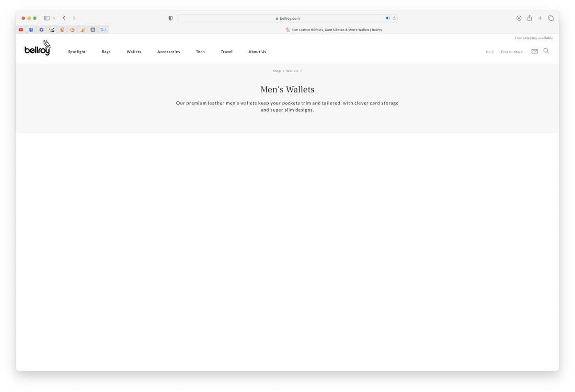This screenshot has height=392, width=575.
Task: Click the Men's Wallets heading
Action: tap(287, 90)
